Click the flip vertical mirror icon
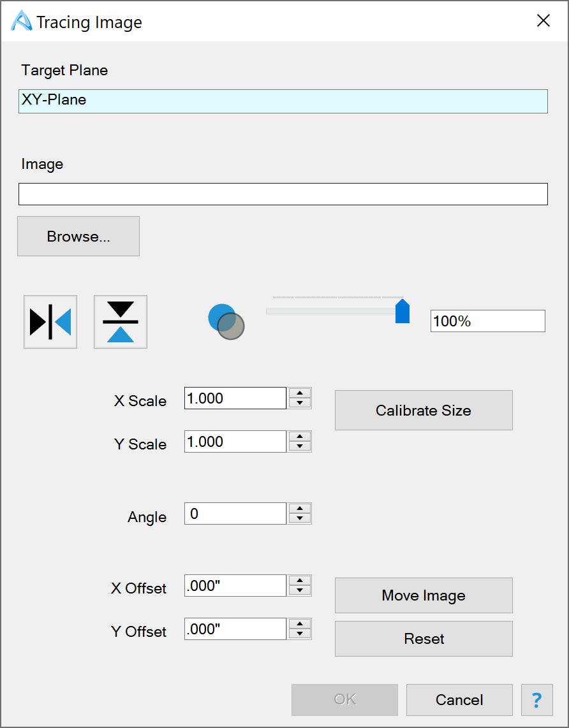 coord(121,322)
